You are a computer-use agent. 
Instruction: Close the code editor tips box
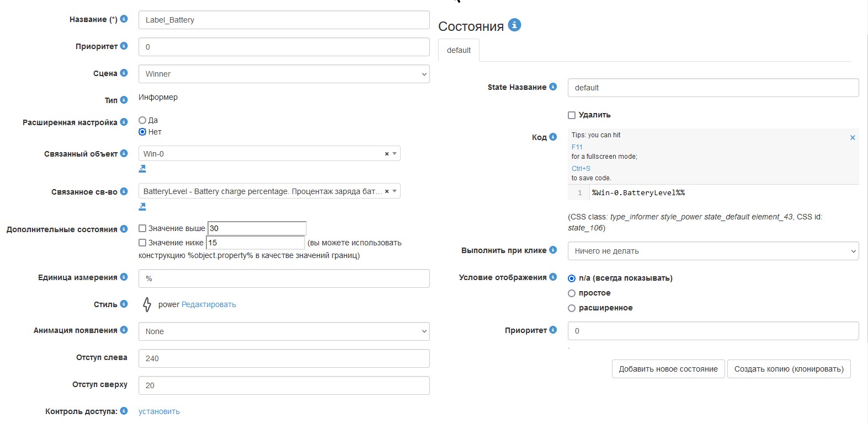(853, 137)
